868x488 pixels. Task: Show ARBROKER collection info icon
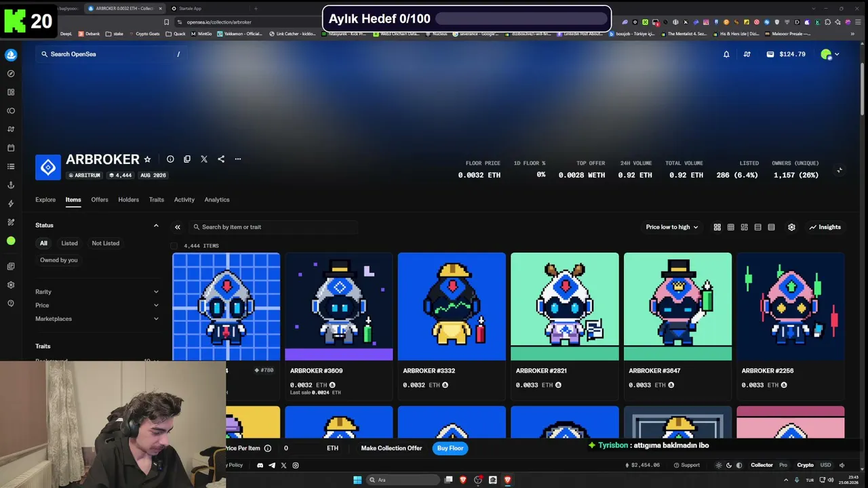coord(170,159)
